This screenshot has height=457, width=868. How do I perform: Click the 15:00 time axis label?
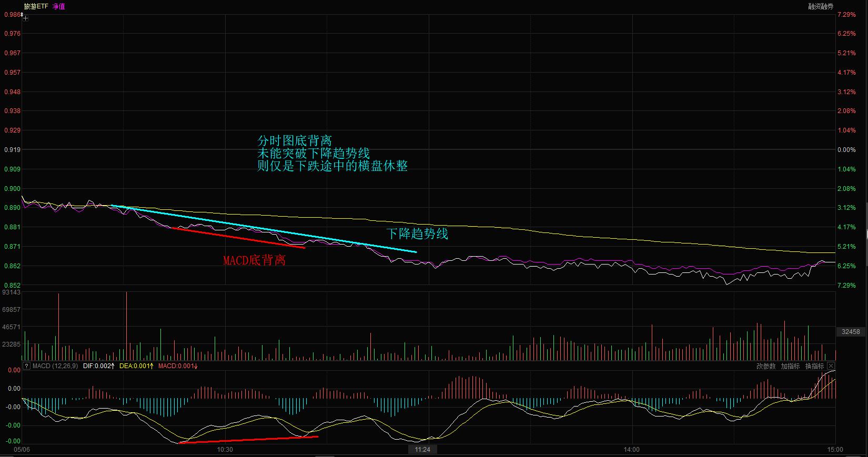[835, 450]
